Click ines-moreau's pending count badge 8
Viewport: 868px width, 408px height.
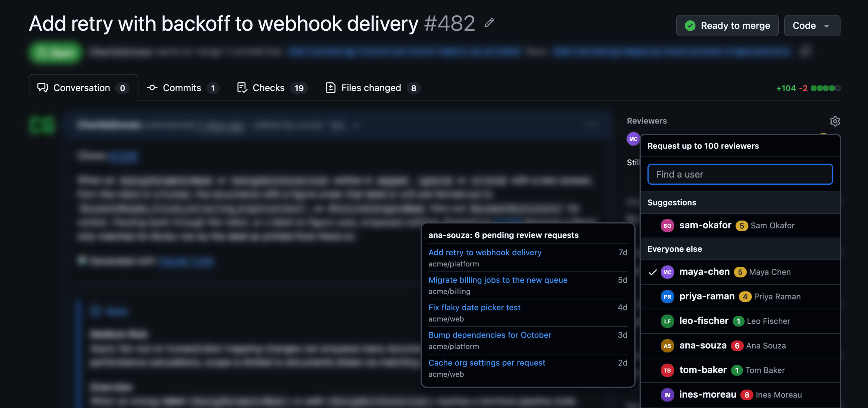[746, 395]
